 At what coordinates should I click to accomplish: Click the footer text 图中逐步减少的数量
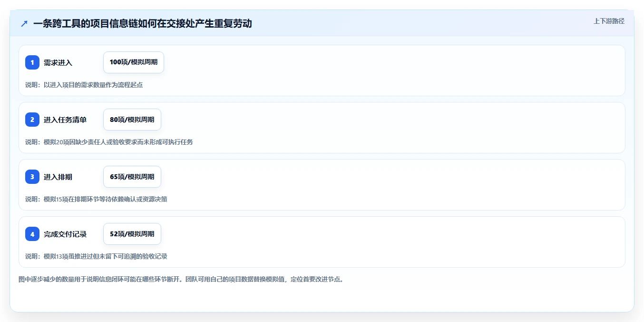pyautogui.click(x=181, y=279)
